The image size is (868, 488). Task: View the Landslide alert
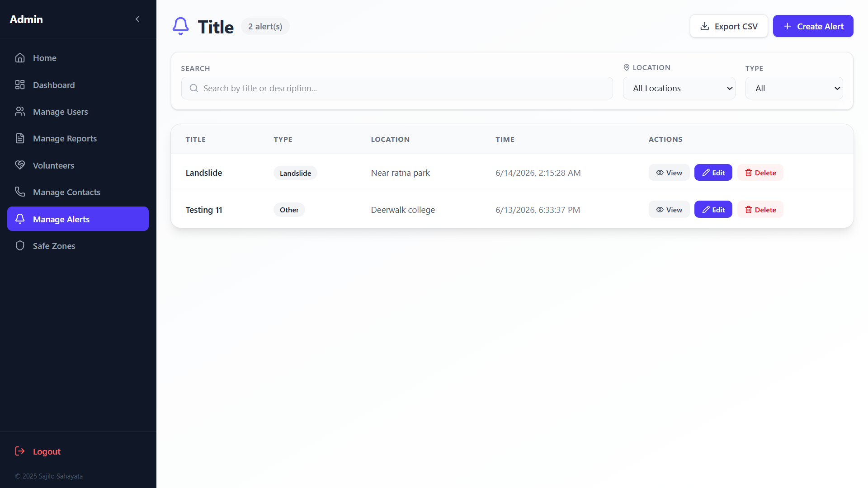(x=669, y=173)
